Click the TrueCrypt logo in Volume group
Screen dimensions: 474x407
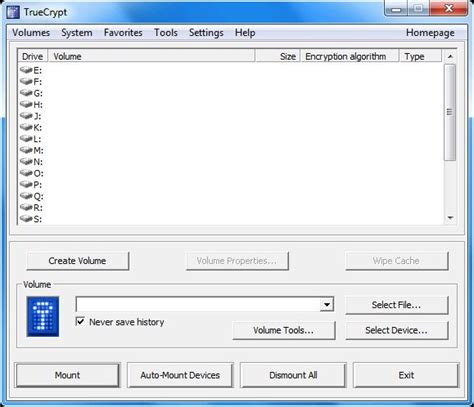tap(43, 316)
